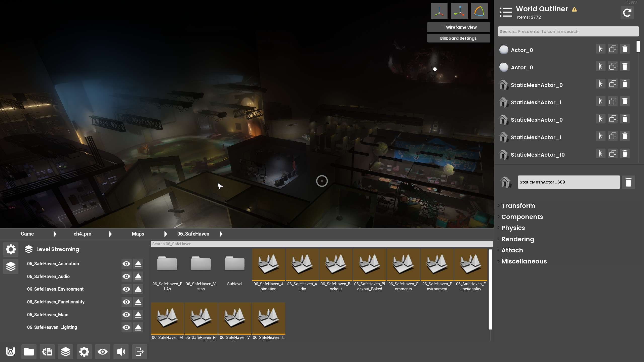
Task: Toggle visibility of 06_SafeHaven_Audio sublevel
Action: [x=126, y=276]
